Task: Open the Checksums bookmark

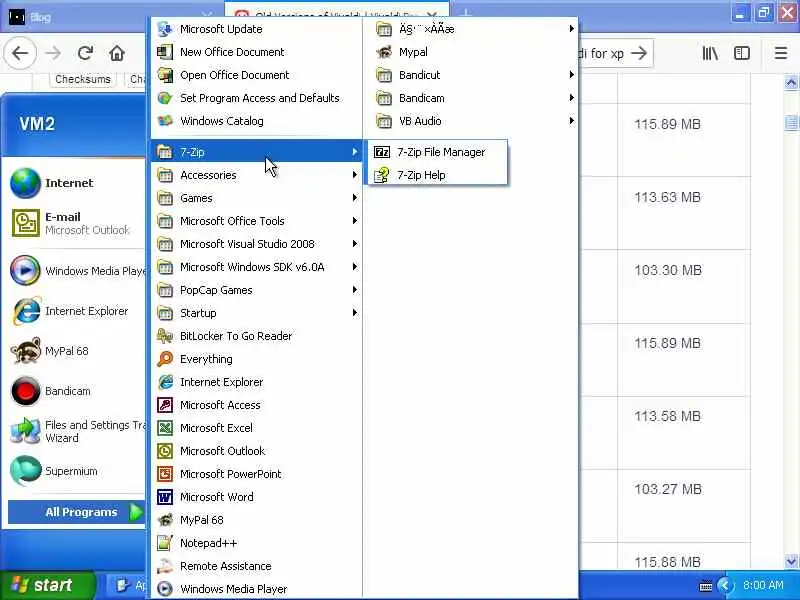Action: (83, 79)
